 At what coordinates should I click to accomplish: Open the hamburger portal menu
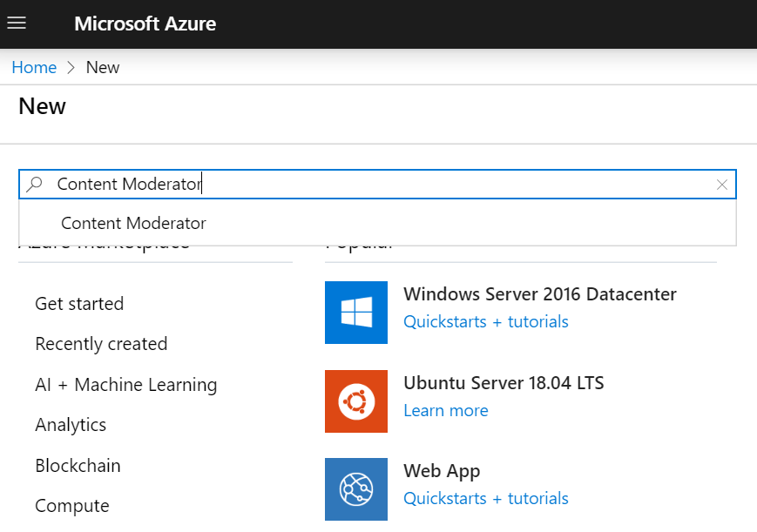tap(17, 23)
